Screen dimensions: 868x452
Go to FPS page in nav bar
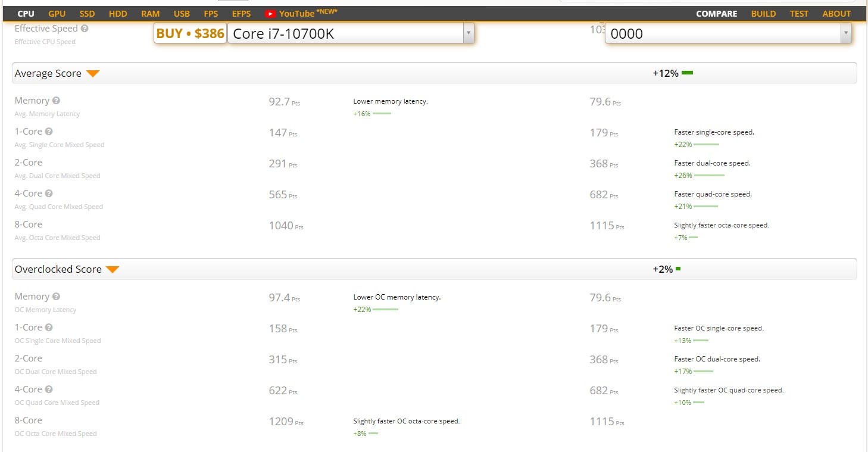pyautogui.click(x=211, y=14)
